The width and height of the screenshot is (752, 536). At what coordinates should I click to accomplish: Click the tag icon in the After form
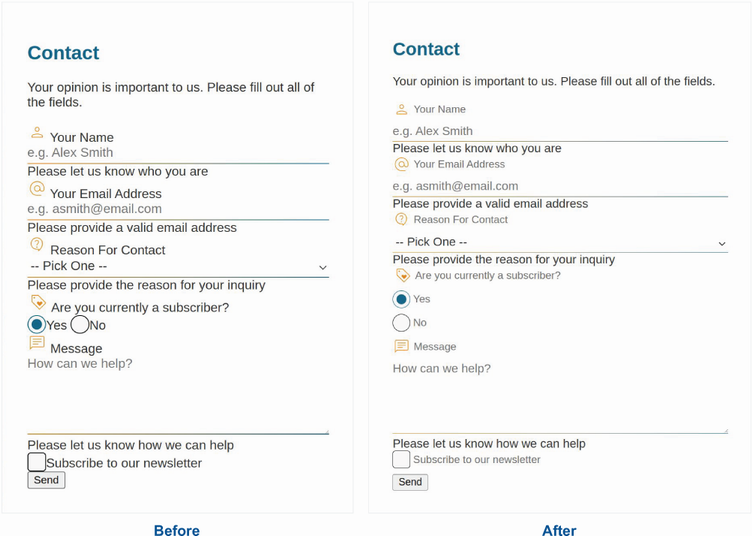[x=402, y=275]
